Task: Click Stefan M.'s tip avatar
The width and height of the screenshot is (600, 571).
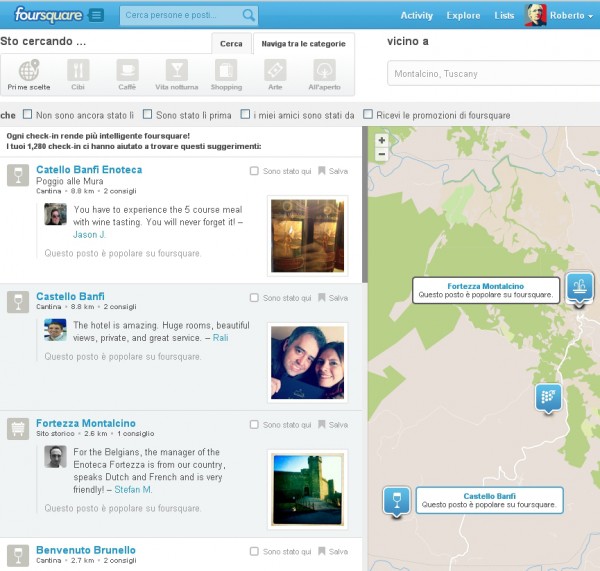Action: tap(55, 456)
